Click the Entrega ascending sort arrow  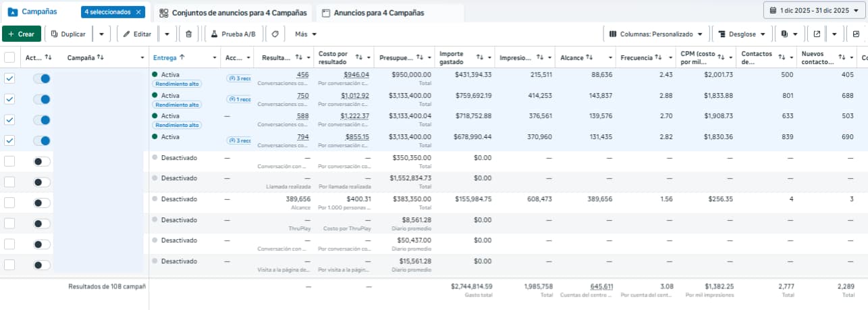coord(182,57)
